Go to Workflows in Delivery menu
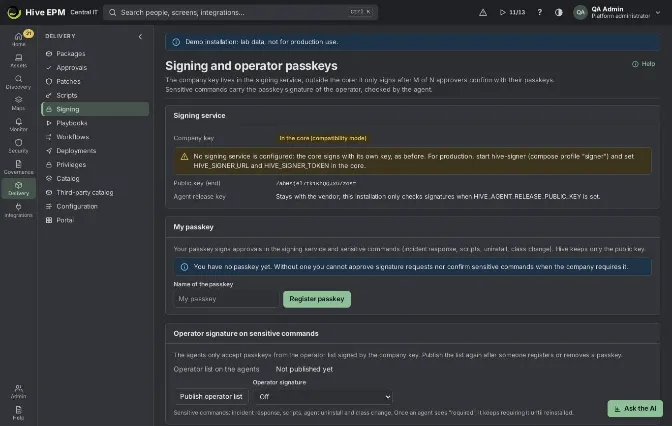 coord(95,137)
